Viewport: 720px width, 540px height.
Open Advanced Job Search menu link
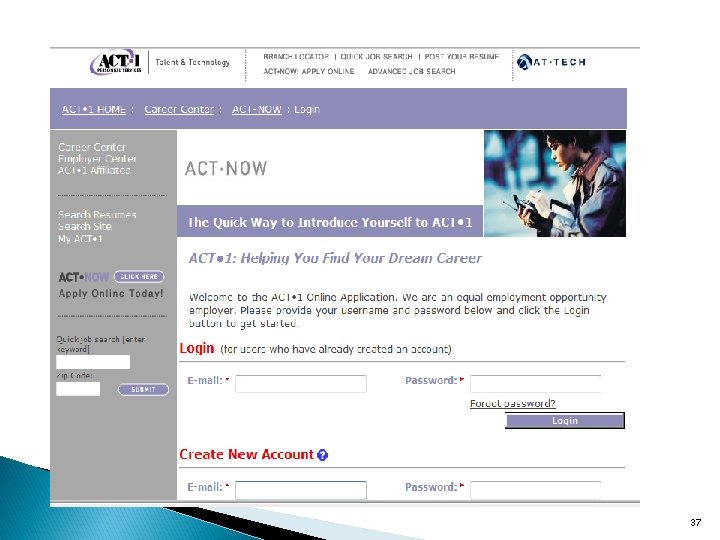411,71
